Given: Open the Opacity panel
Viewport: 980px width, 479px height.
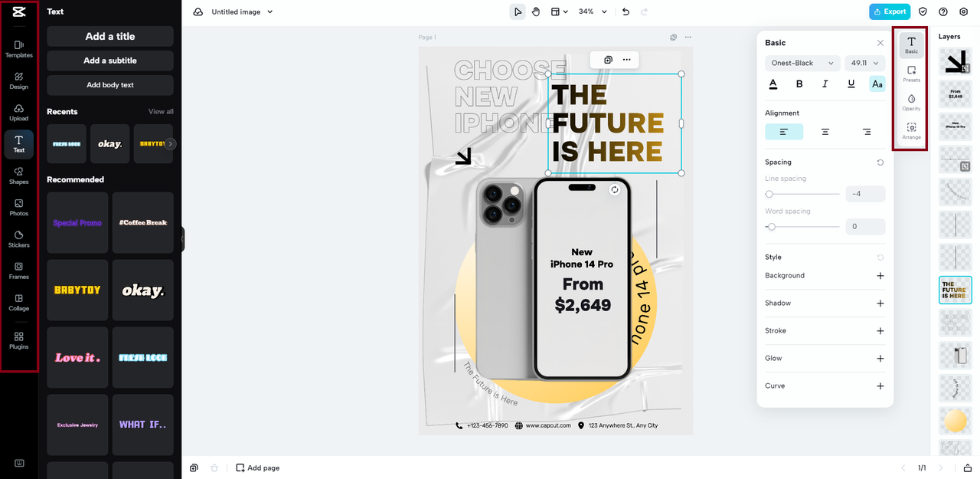Looking at the screenshot, I should (911, 102).
